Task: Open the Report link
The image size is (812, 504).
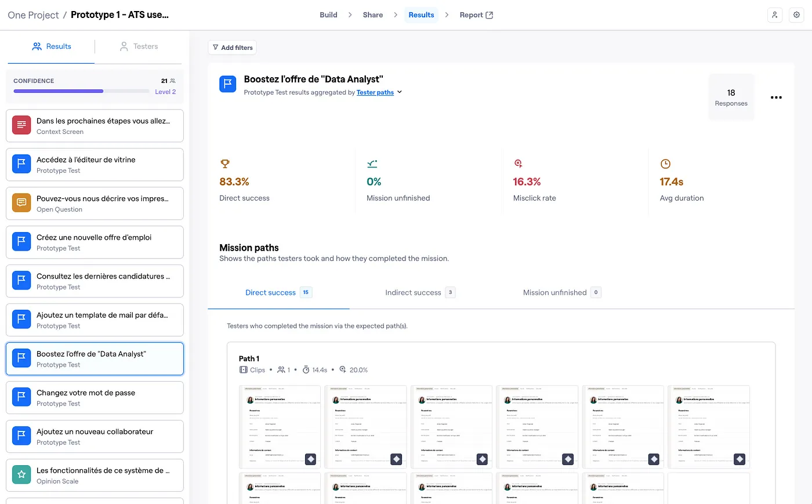Action: [x=476, y=15]
